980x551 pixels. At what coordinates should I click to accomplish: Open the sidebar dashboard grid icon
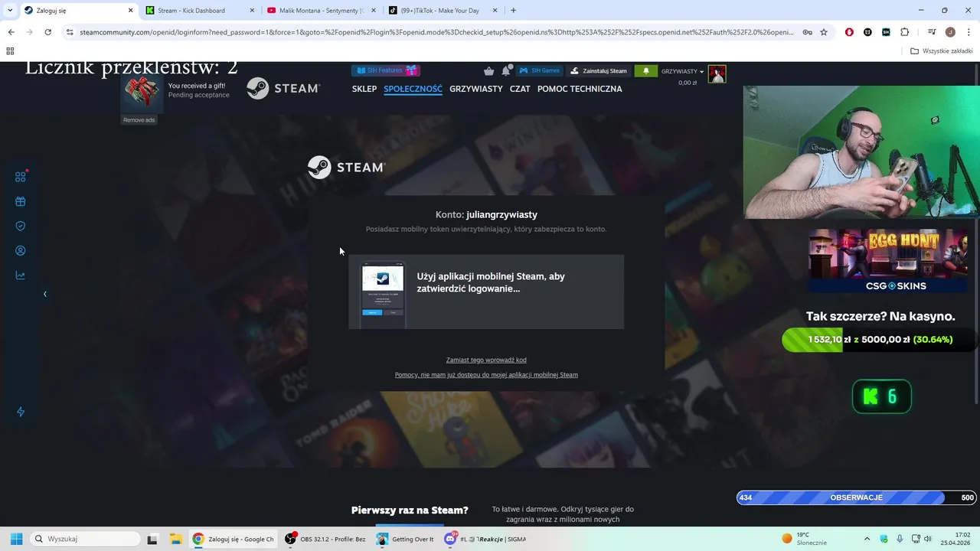click(x=21, y=177)
